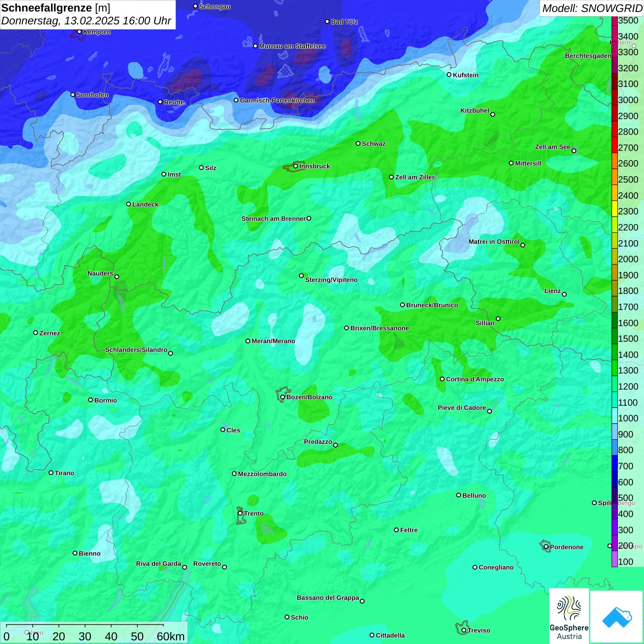644x644 pixels.
Task: Click the 'Cles' label
Action: pos(233,430)
